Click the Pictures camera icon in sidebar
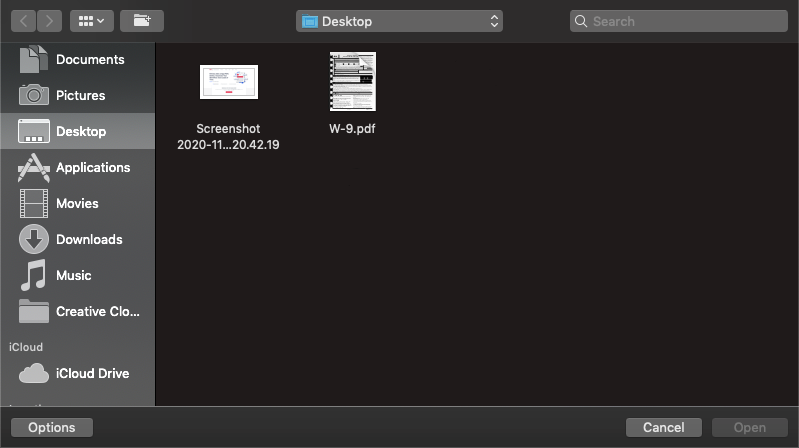The height and width of the screenshot is (448, 799). click(x=34, y=95)
